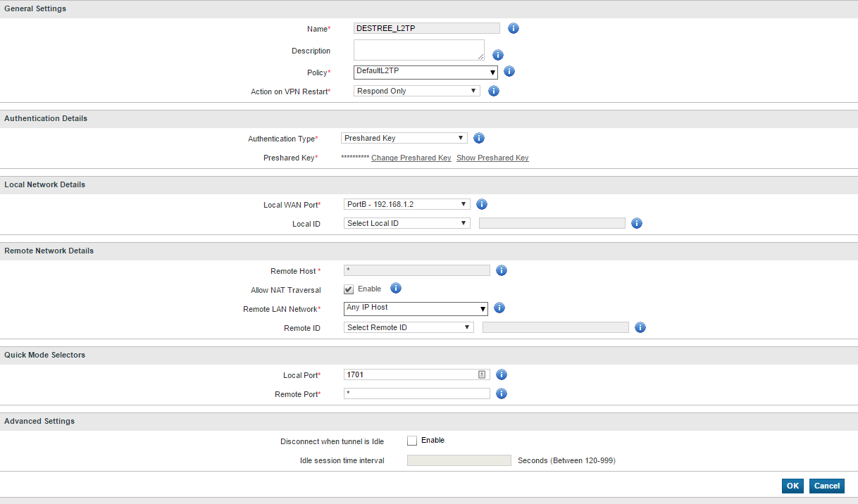Click info icon for Remote ID
The height and width of the screenshot is (504, 858).
(x=640, y=327)
